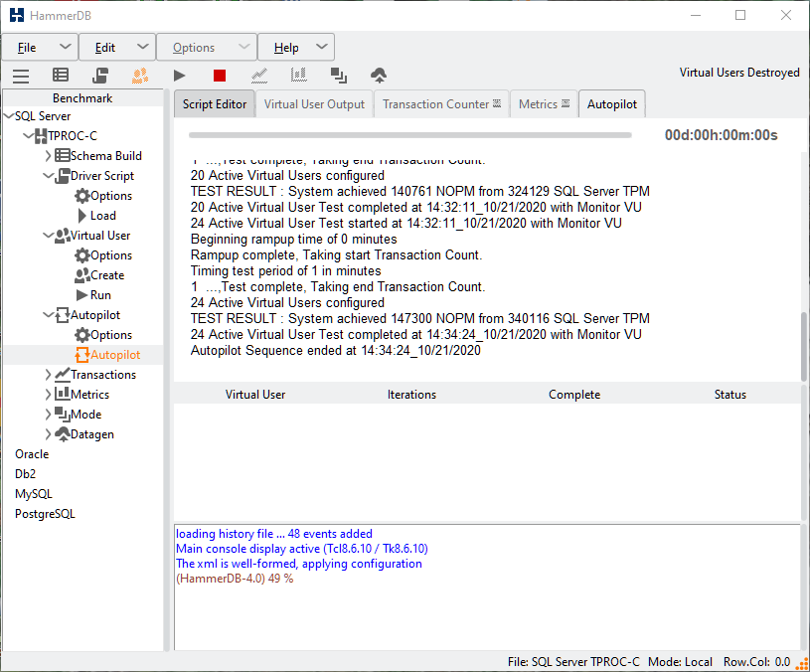The width and height of the screenshot is (810, 672).
Task: Switch to the Metrics tab
Action: (x=544, y=103)
